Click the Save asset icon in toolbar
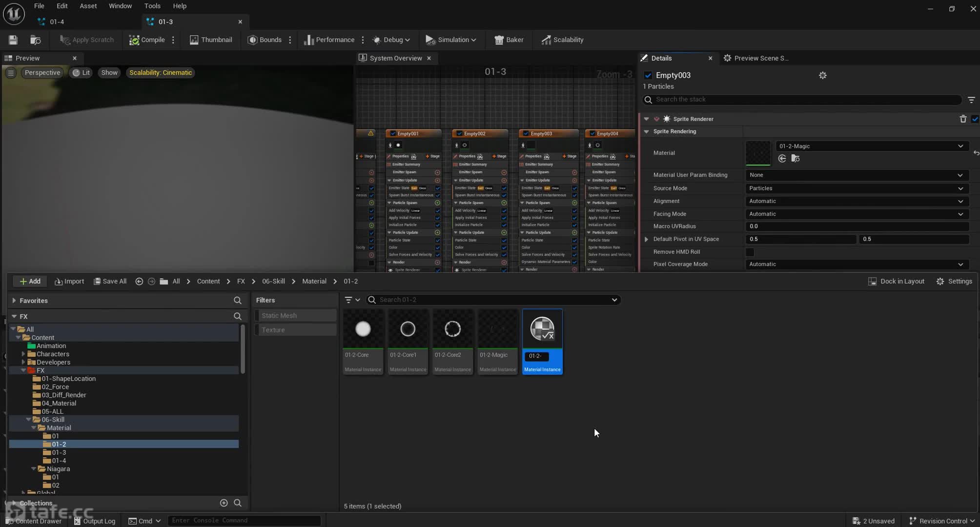The image size is (980, 527). click(x=13, y=40)
